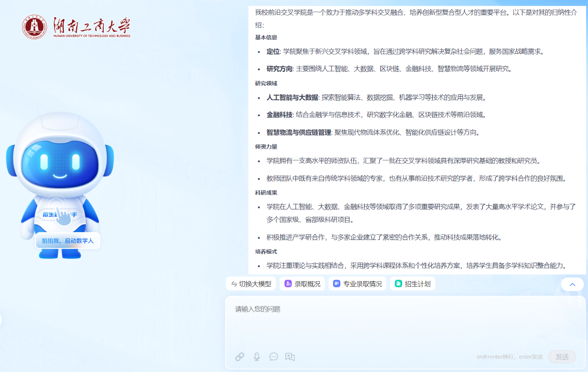588x372 pixels.
Task: Expand the sidebar handle on left edge
Action: click(1, 320)
